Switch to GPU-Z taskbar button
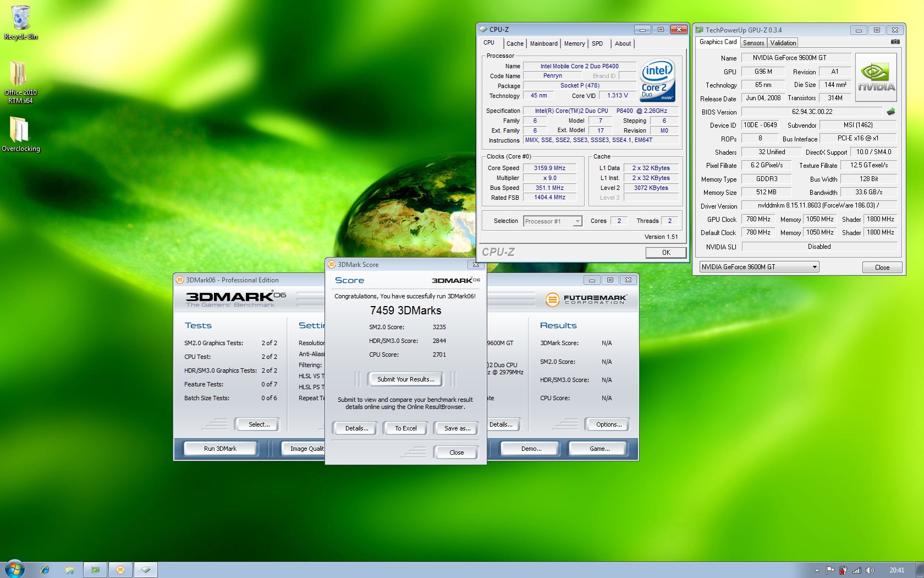The width and height of the screenshot is (924, 578). coord(95,570)
